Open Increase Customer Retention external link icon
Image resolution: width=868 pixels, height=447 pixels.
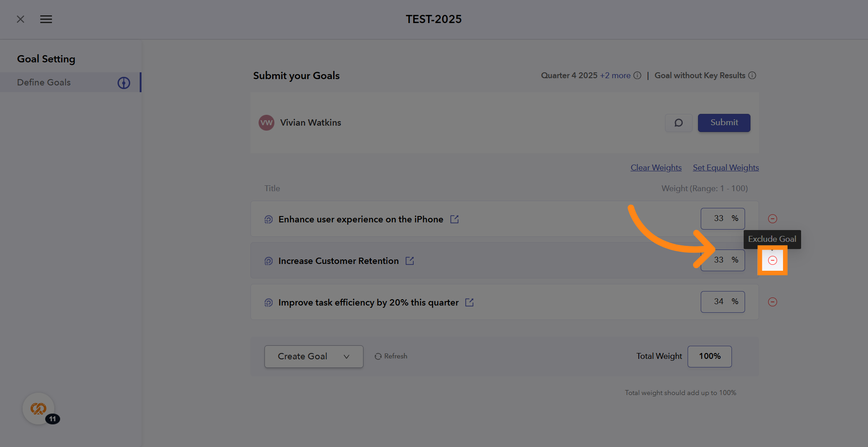tap(410, 261)
